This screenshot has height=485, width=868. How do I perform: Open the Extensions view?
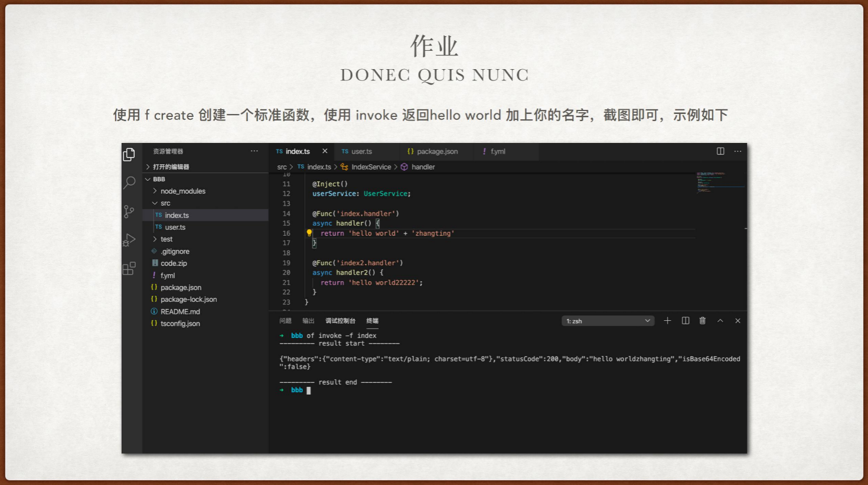[x=129, y=269]
